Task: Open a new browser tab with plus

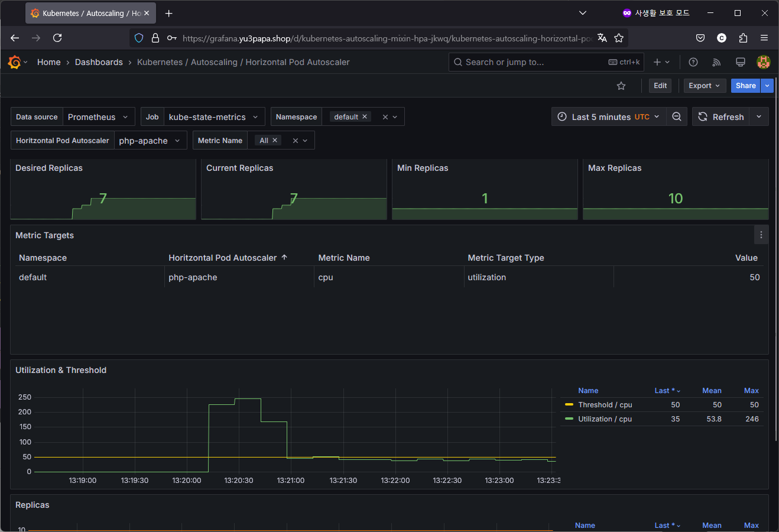Action: pos(169,13)
